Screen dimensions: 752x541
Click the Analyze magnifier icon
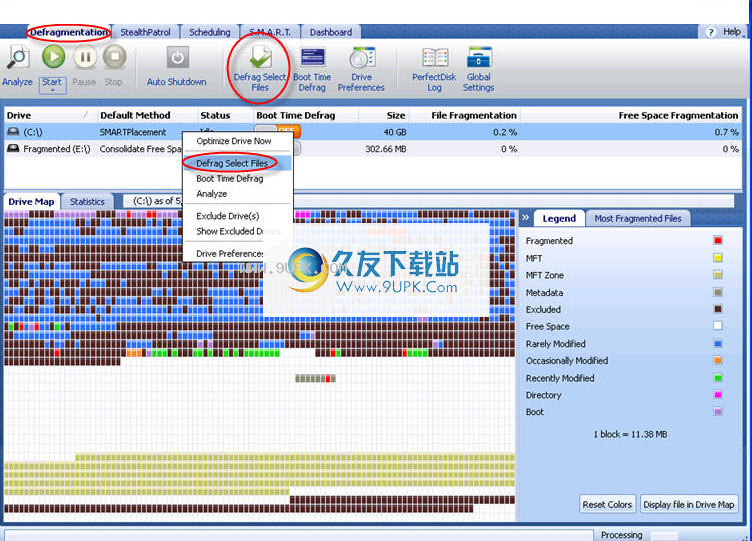pos(18,57)
